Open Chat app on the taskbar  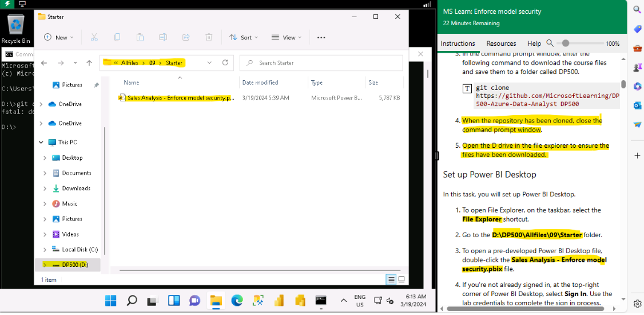coord(194,301)
